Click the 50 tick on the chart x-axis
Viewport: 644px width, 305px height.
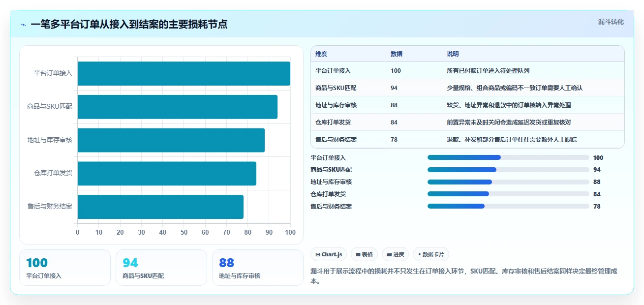point(184,232)
